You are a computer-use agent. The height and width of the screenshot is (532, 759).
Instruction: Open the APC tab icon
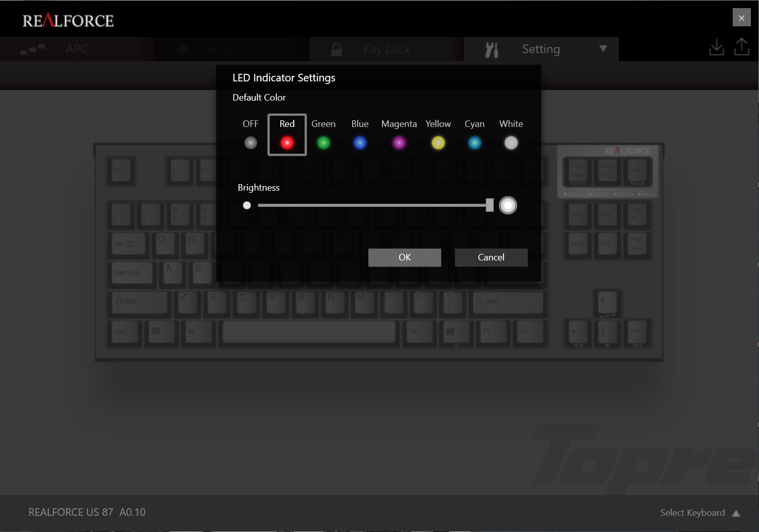point(33,49)
